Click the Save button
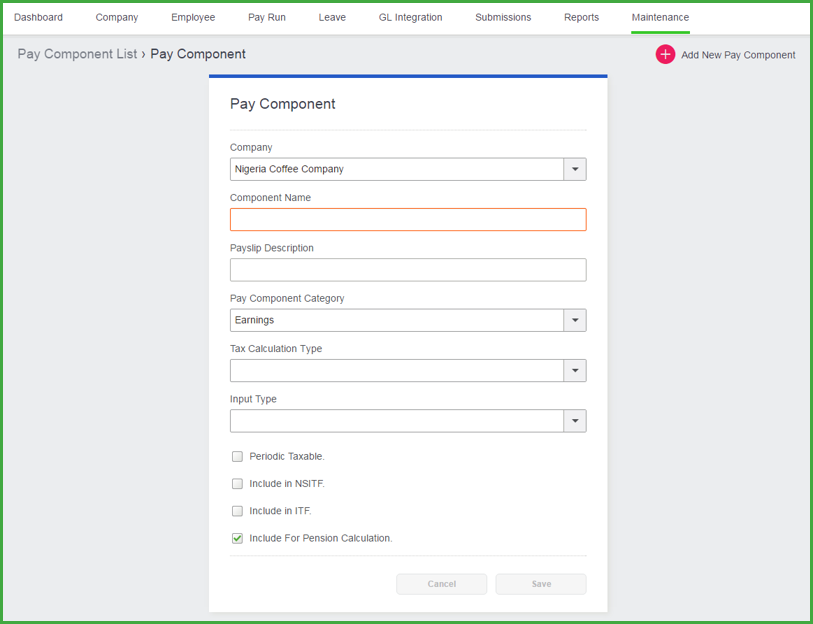Screen dimensions: 813x624 (x=541, y=584)
